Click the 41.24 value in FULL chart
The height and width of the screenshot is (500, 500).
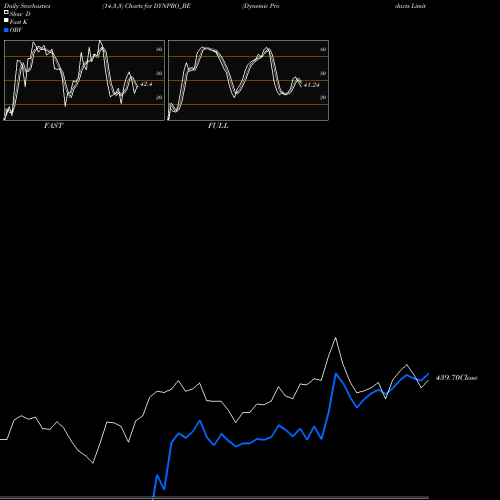(311, 85)
